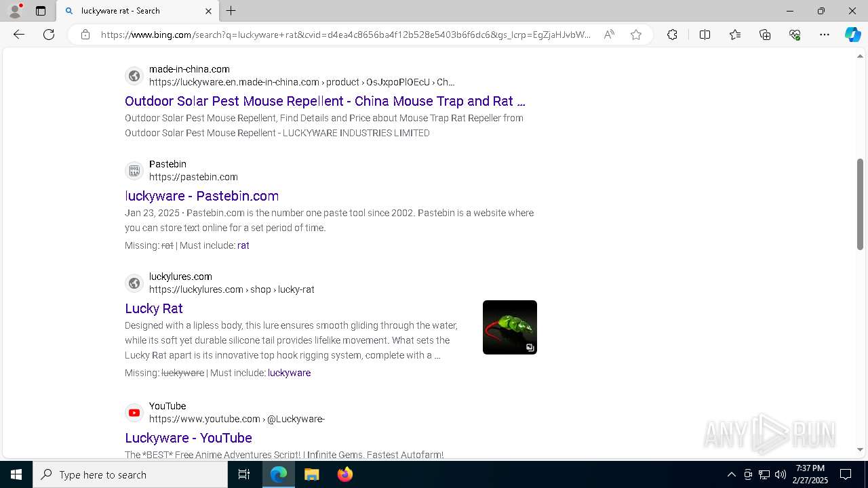Screen dimensions: 868x488
Task: Open Settings and more menu
Action: (x=825, y=35)
